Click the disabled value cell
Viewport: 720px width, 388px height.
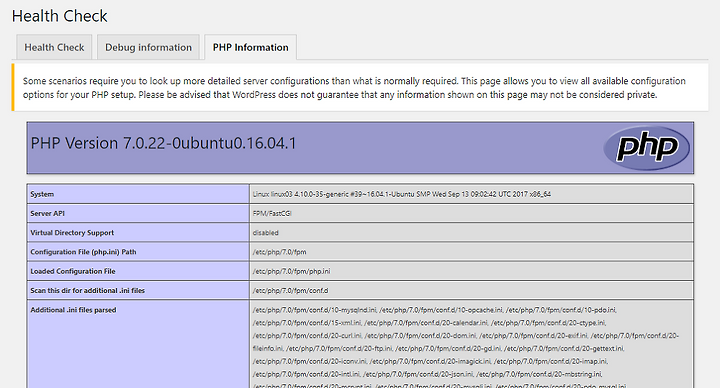tap(472, 233)
